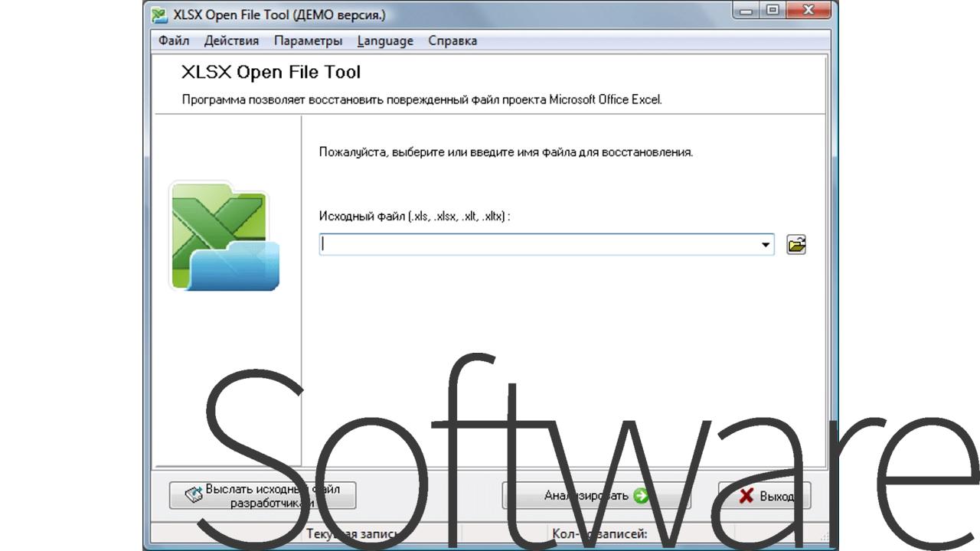The image size is (980, 551).
Task: Open the Файл menu
Action: point(174,41)
